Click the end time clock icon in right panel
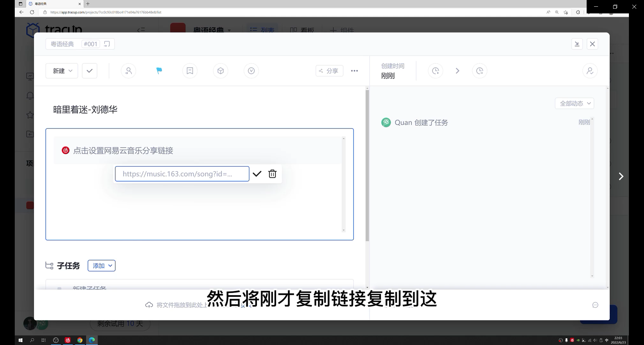 tap(480, 71)
